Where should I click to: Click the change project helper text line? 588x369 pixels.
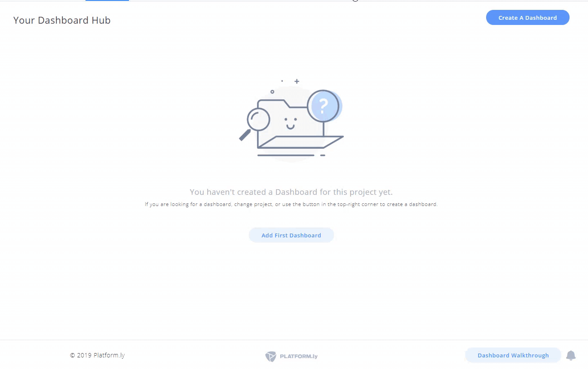[291, 204]
